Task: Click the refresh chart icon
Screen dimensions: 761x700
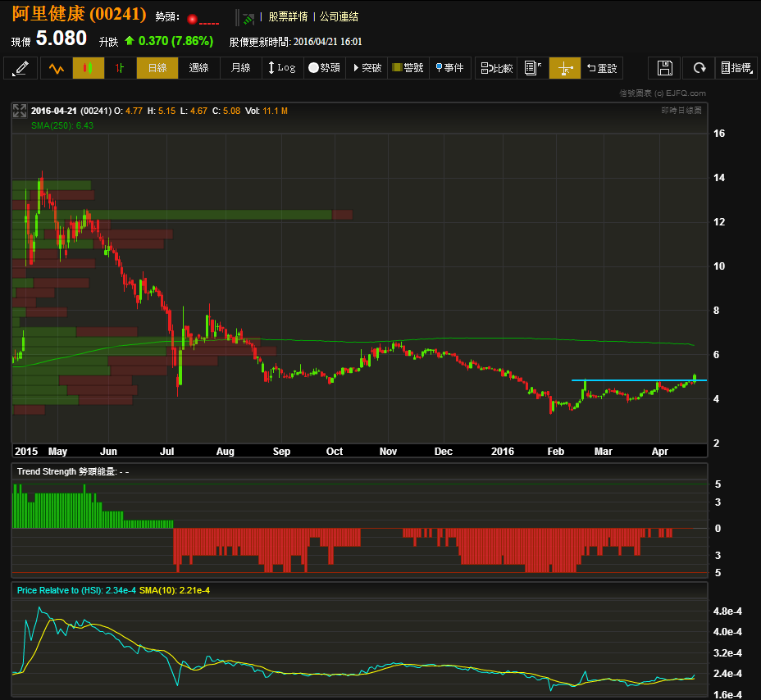Action: coord(699,68)
